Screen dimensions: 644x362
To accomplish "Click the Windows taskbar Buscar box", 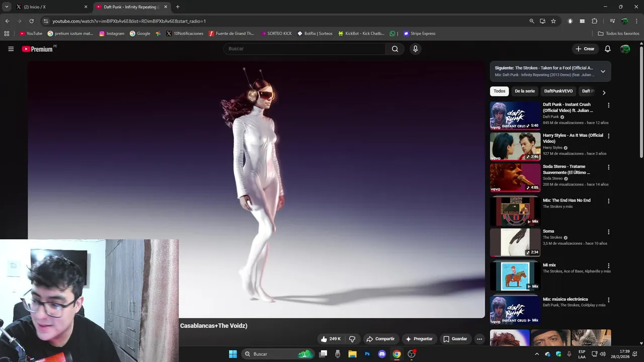I will click(x=278, y=354).
